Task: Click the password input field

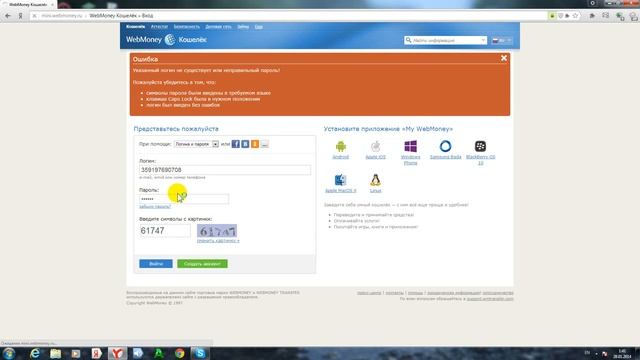Action: [184, 199]
